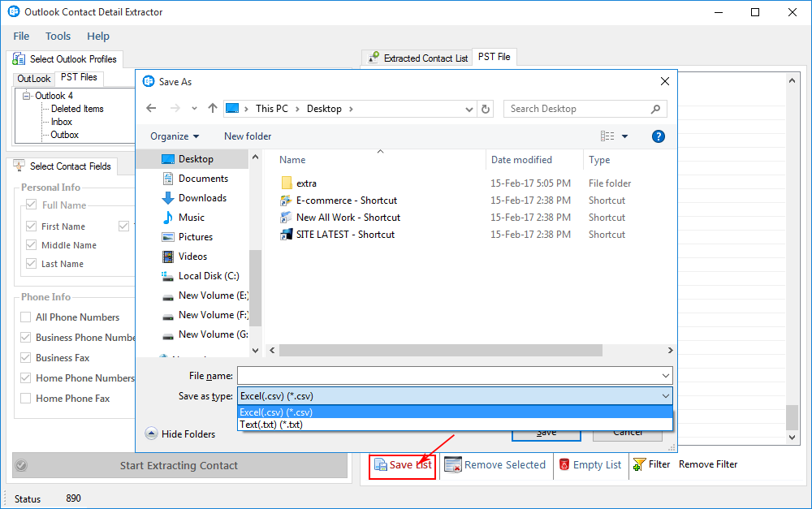This screenshot has height=509, width=812.
Task: Click the Remove Selected icon
Action: tap(452, 465)
